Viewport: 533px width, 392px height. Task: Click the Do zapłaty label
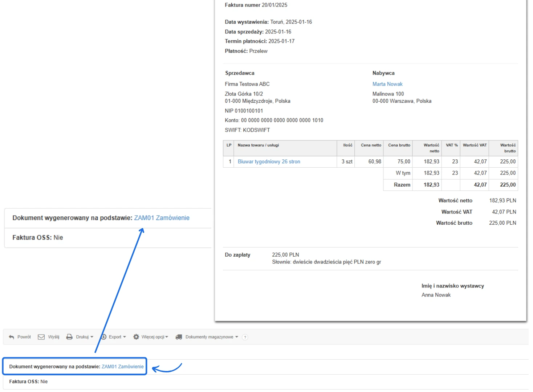click(x=237, y=255)
